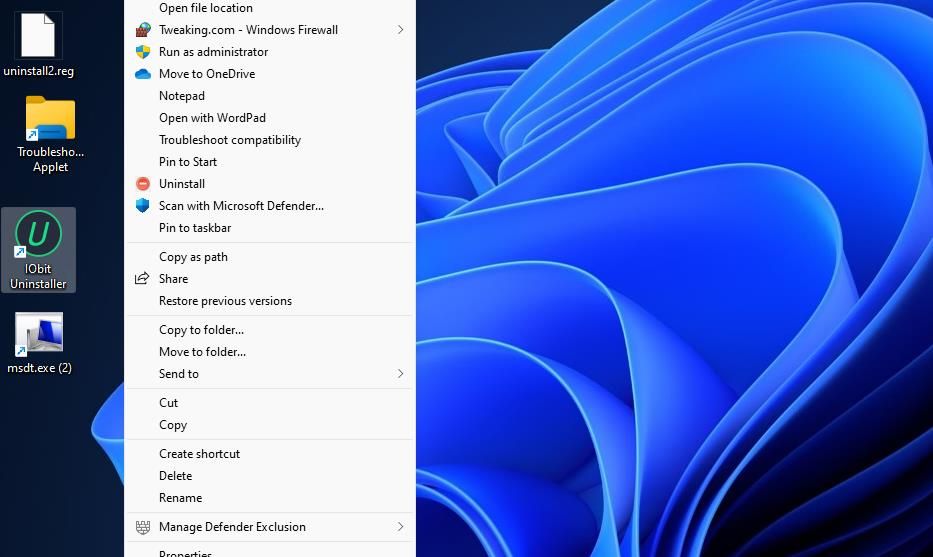Click the msdt.exe (2) shortcut icon
This screenshot has height=557, width=933.
[39, 335]
